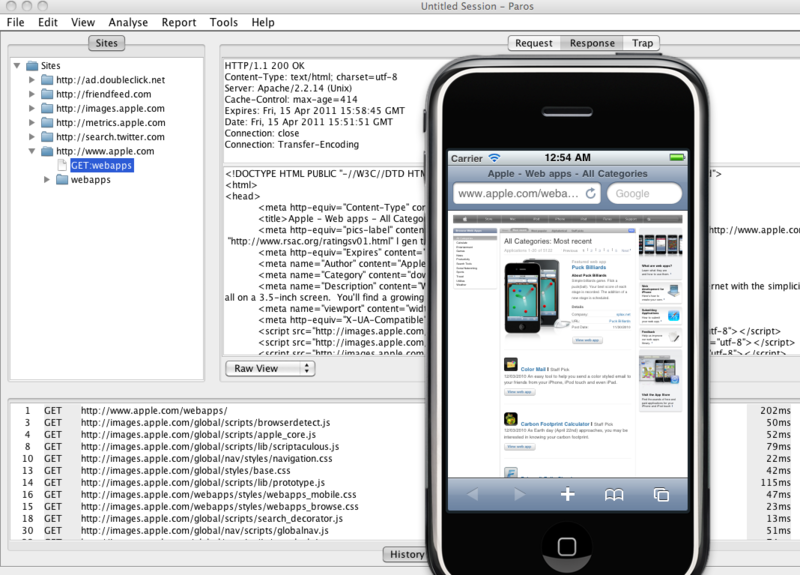Select the History tab at bottom
The width and height of the screenshot is (800, 575).
pos(405,554)
